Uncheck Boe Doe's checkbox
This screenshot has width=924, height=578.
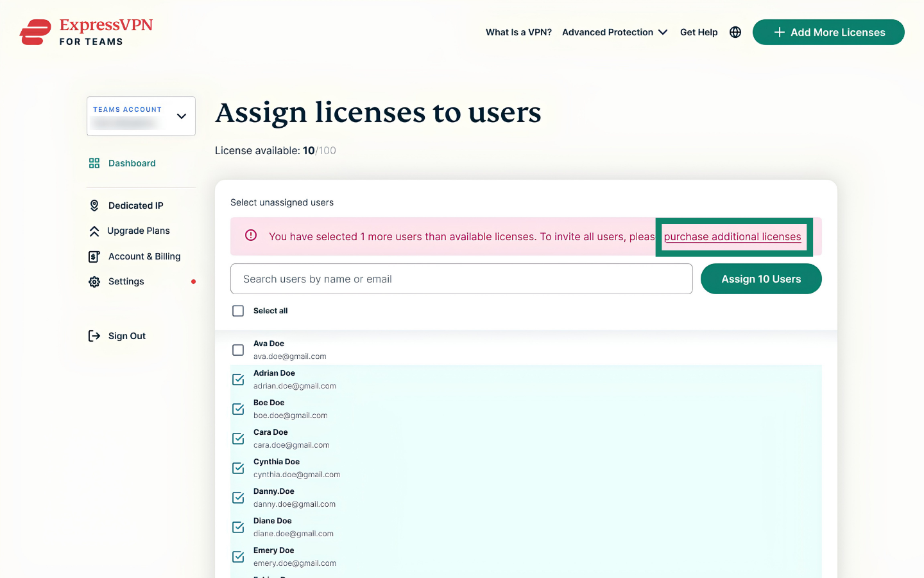click(238, 409)
